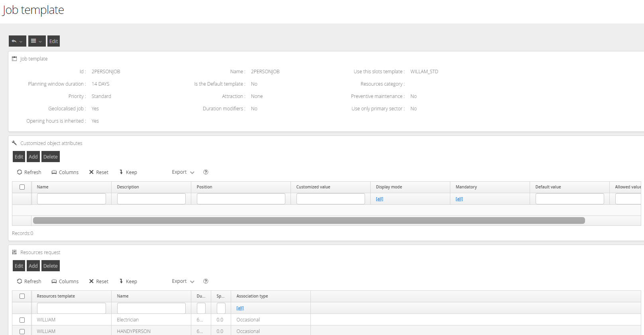Add a resources request
This screenshot has height=335, width=644.
click(33, 266)
